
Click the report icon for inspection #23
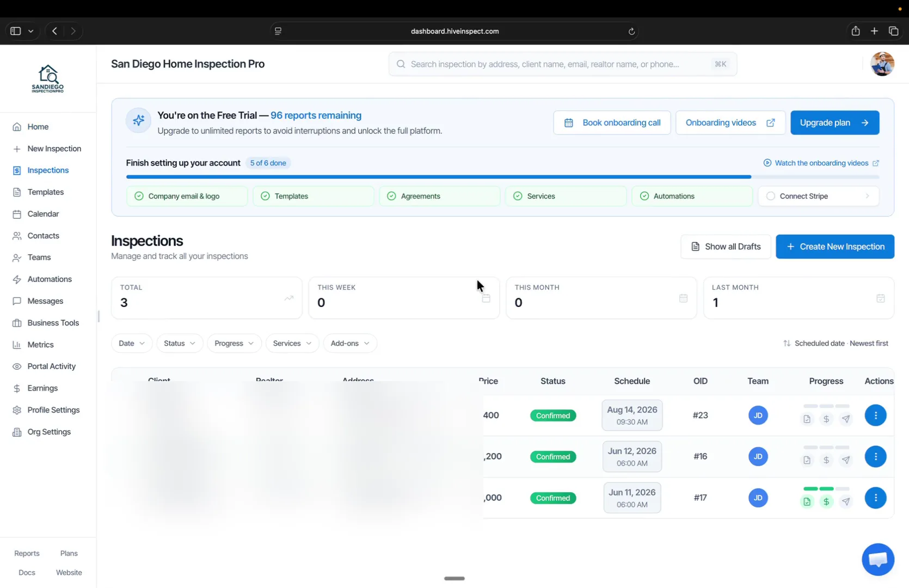[807, 419]
